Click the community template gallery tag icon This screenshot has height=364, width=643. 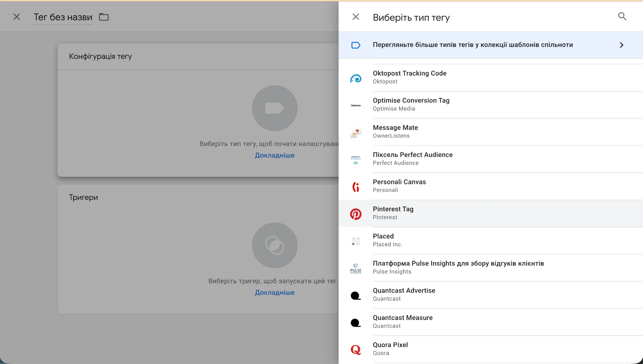(x=356, y=45)
